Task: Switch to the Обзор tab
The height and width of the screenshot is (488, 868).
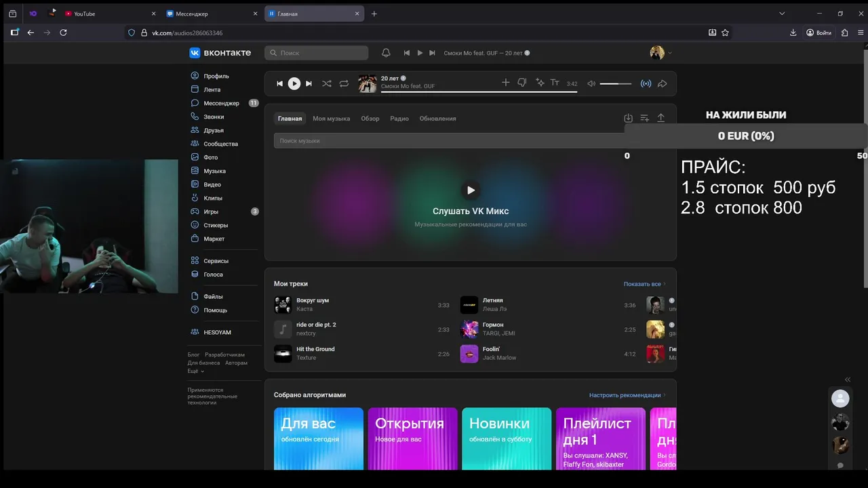Action: coord(370,119)
